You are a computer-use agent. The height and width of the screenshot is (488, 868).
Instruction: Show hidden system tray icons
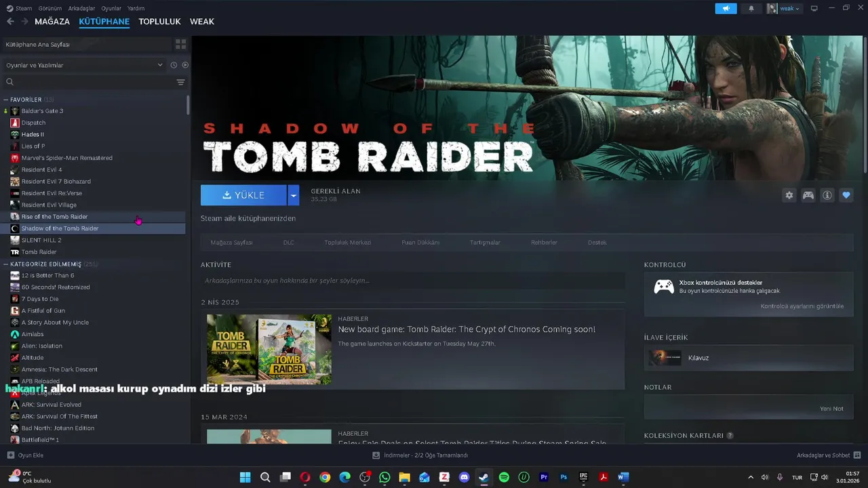pos(750,477)
